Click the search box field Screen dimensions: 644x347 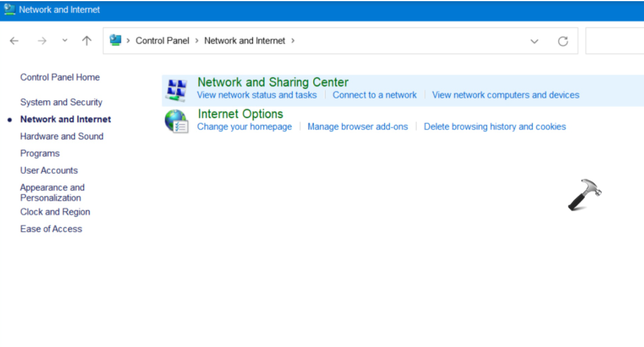point(615,41)
